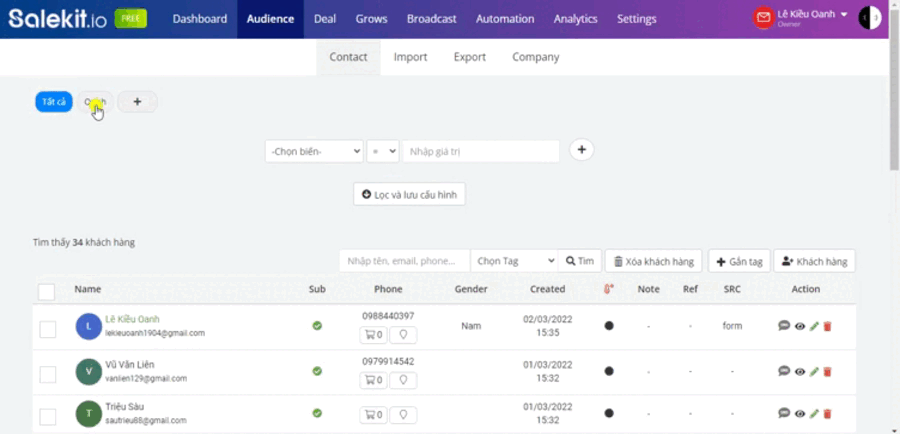Click the thermometer column header icon
Viewport: 900px width, 434px height.
click(608, 289)
